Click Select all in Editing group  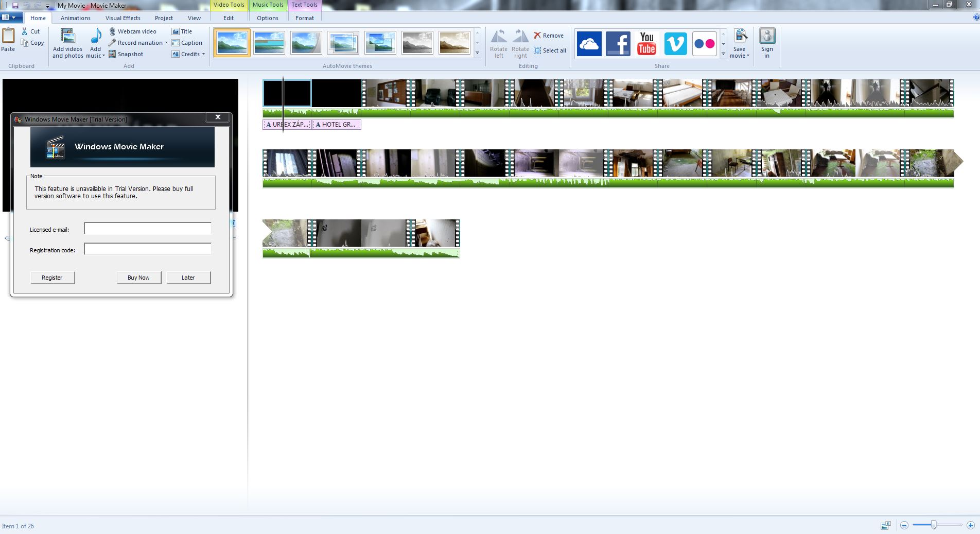coord(550,50)
